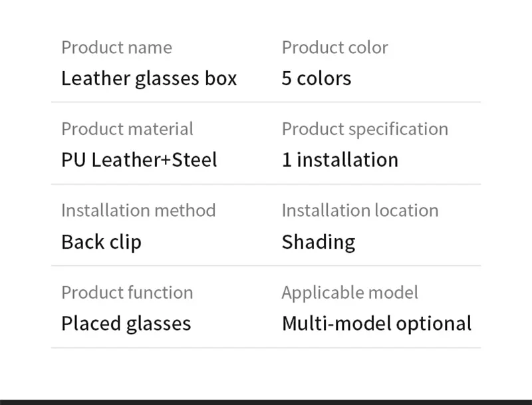Select the "Back clip" value

[101, 242]
